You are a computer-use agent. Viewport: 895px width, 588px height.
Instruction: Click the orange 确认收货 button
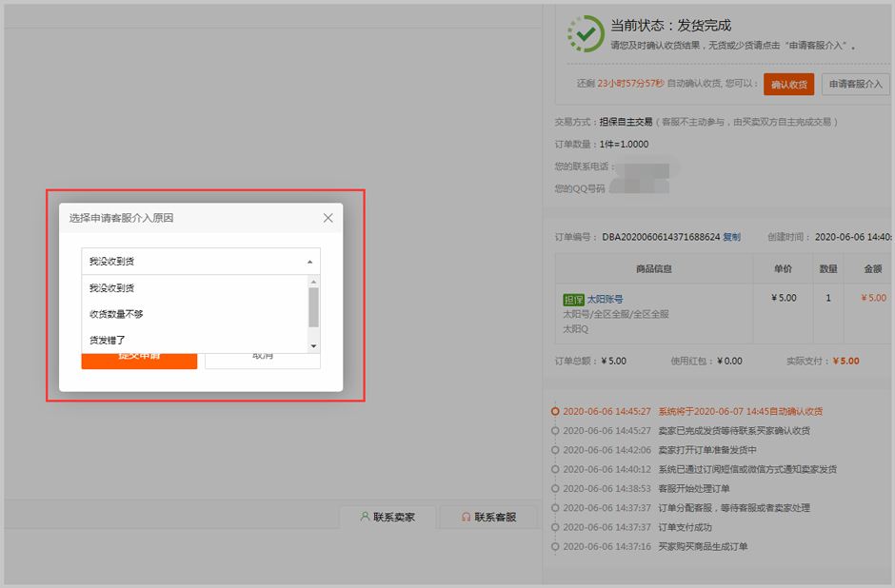click(x=788, y=85)
